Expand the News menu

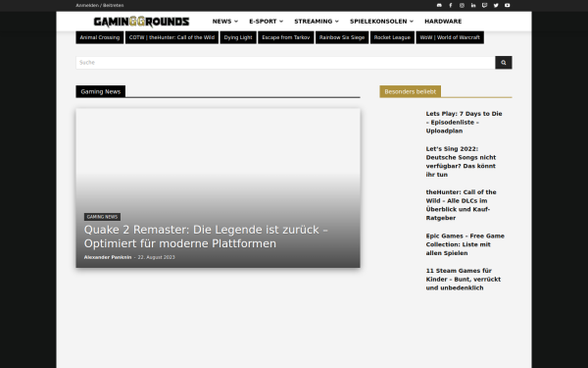click(225, 22)
